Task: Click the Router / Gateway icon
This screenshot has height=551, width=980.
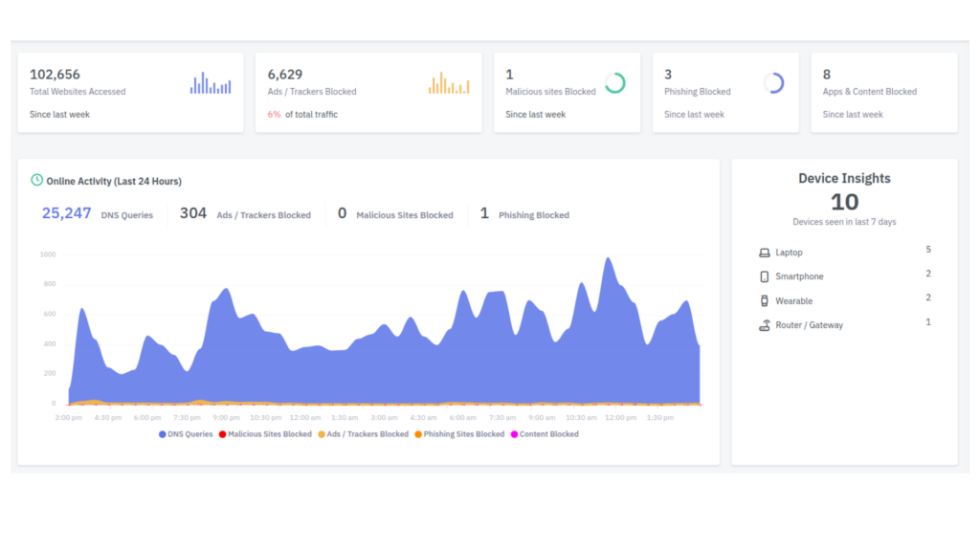Action: pos(765,325)
